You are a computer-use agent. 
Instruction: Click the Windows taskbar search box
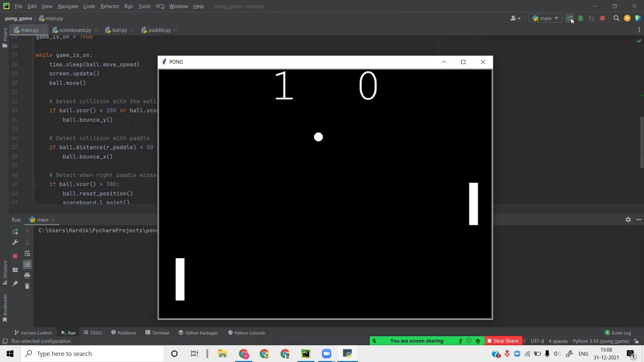point(92,354)
